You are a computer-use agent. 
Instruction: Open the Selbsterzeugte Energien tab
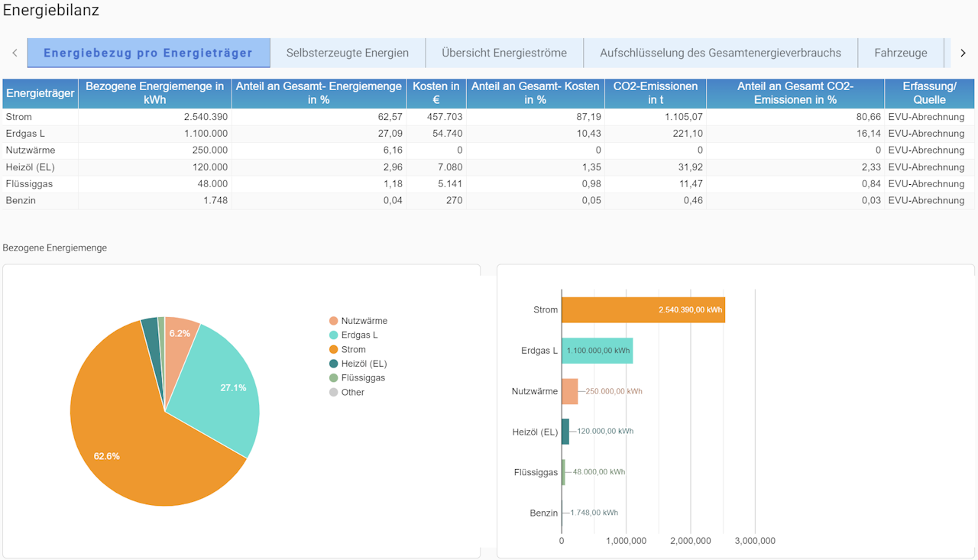pos(348,53)
